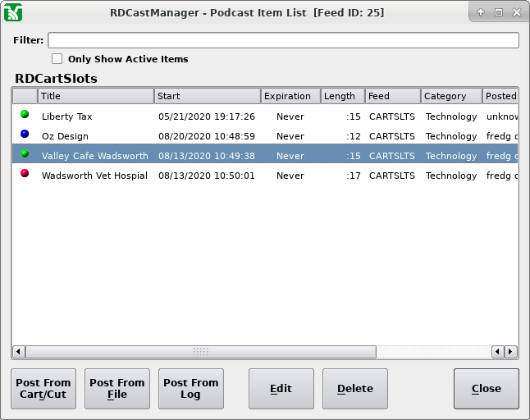Select the Liberty Tax row title
The height and width of the screenshot is (420, 530).
(x=67, y=116)
